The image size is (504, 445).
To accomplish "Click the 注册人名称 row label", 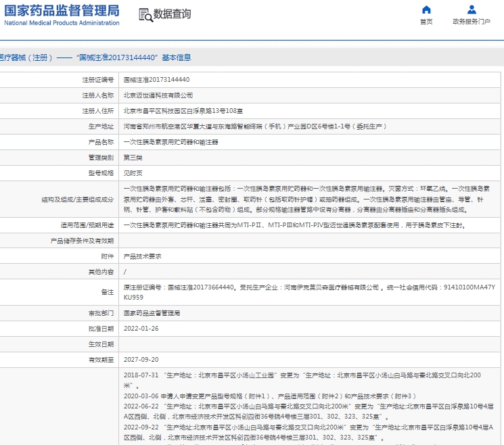I will 97,95.
